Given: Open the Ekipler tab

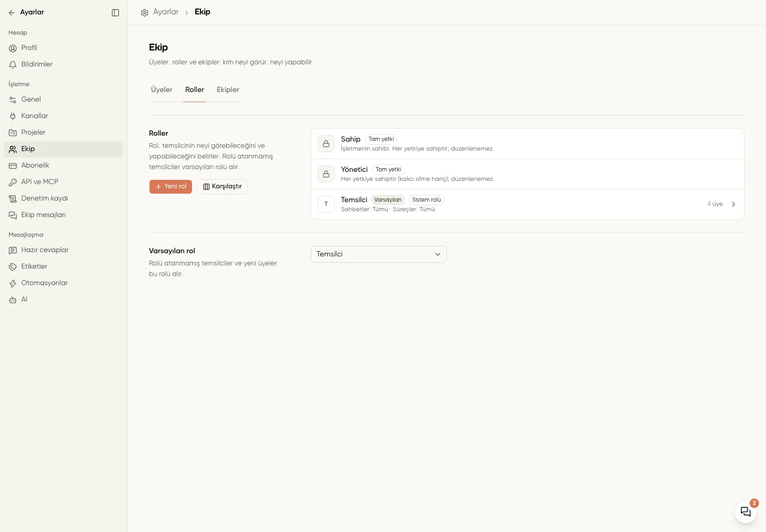Looking at the screenshot, I should point(228,90).
